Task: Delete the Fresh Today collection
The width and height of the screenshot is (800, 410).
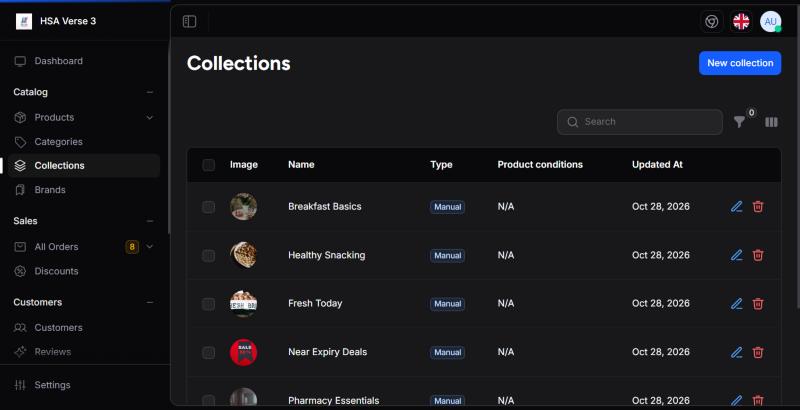Action: pyautogui.click(x=758, y=303)
